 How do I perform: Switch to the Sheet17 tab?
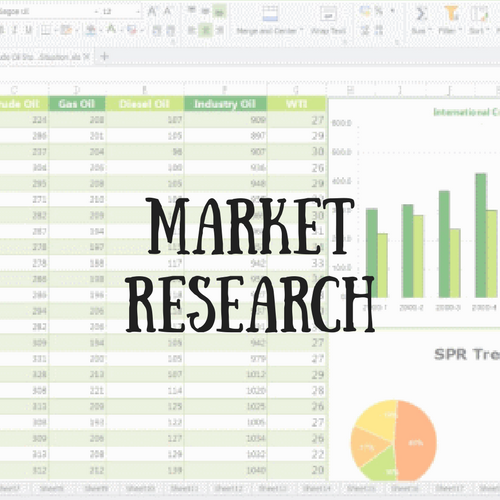(x=450, y=489)
